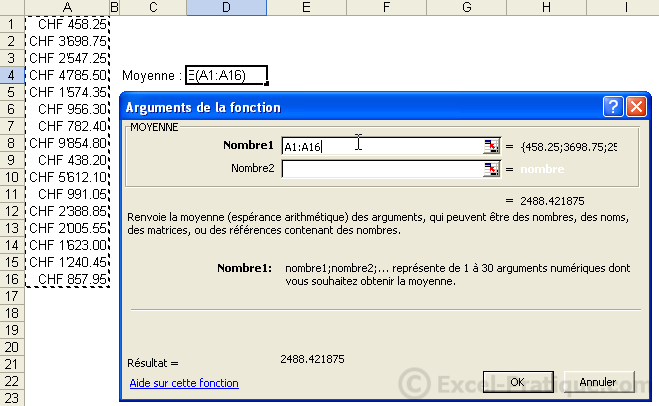Click cell with CHF 9'854.80
This screenshot has height=406, width=659.
pyautogui.click(x=67, y=143)
